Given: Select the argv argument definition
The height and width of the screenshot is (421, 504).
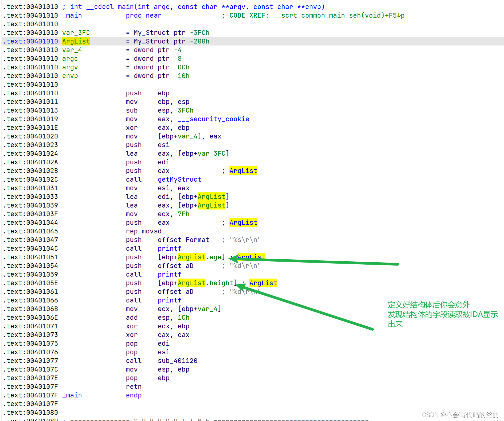Looking at the screenshot, I should (70, 67).
